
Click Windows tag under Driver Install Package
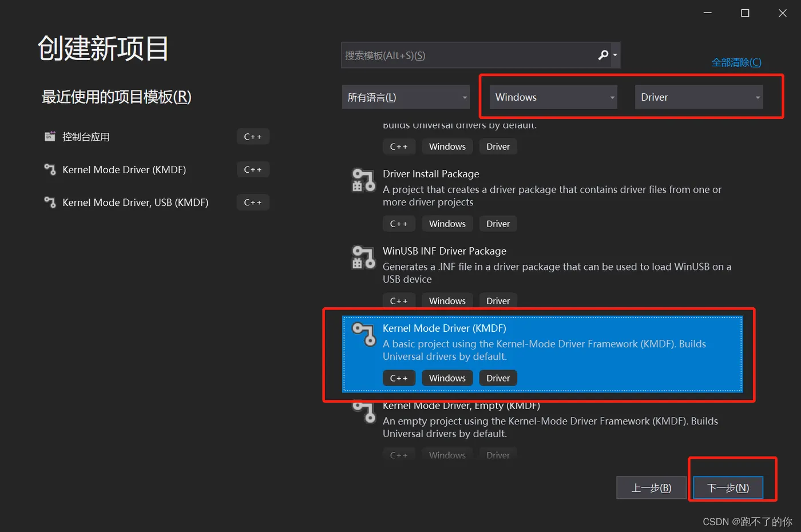click(447, 224)
